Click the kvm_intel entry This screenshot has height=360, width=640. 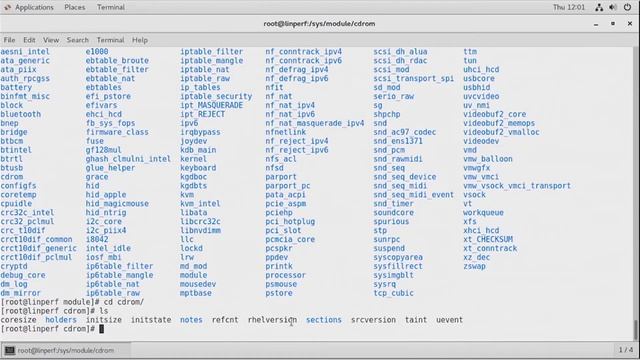pos(200,204)
